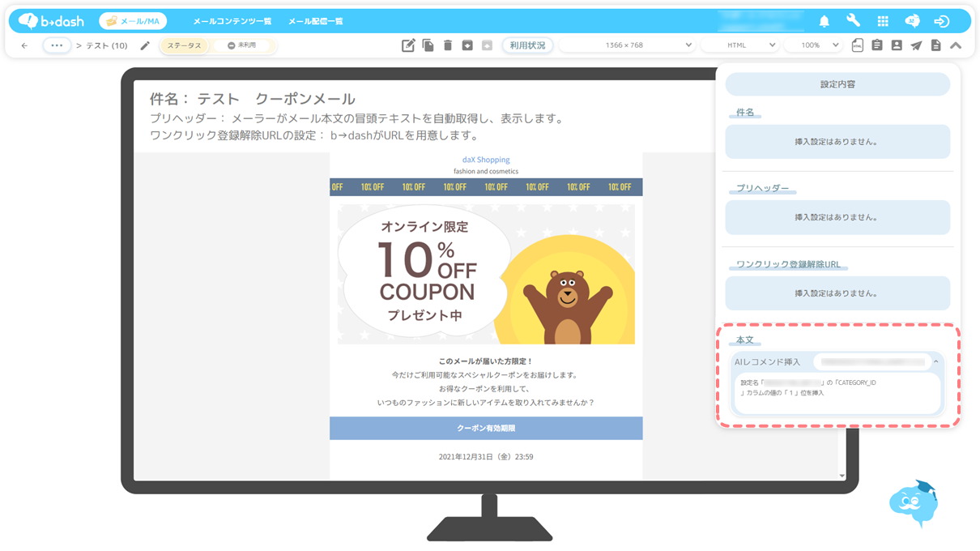Click the back arrow icon
Viewport: 980px width, 551px height.
[24, 46]
